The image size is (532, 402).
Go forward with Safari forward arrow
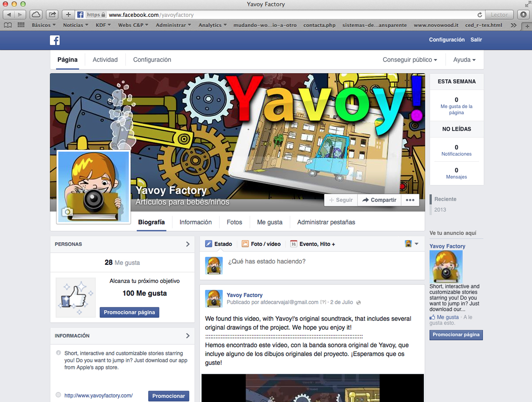pyautogui.click(x=20, y=15)
